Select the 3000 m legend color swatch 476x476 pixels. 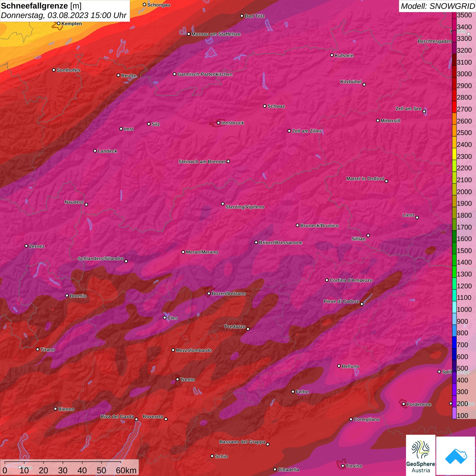pyautogui.click(x=454, y=71)
